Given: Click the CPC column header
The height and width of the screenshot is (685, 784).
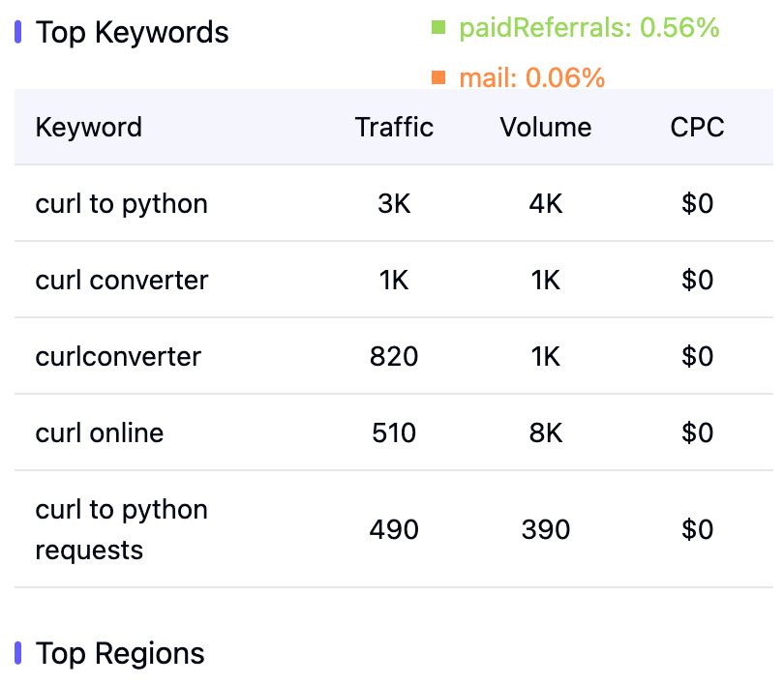Looking at the screenshot, I should 697,127.
